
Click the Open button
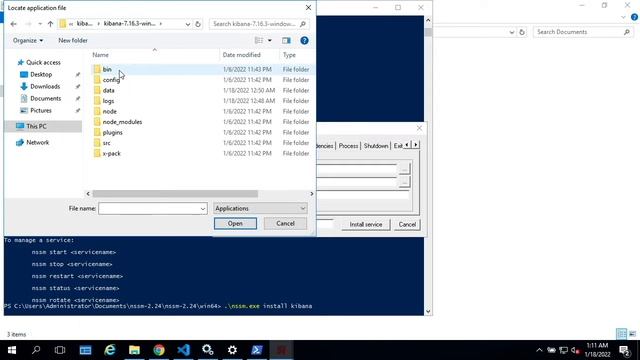[236, 224]
